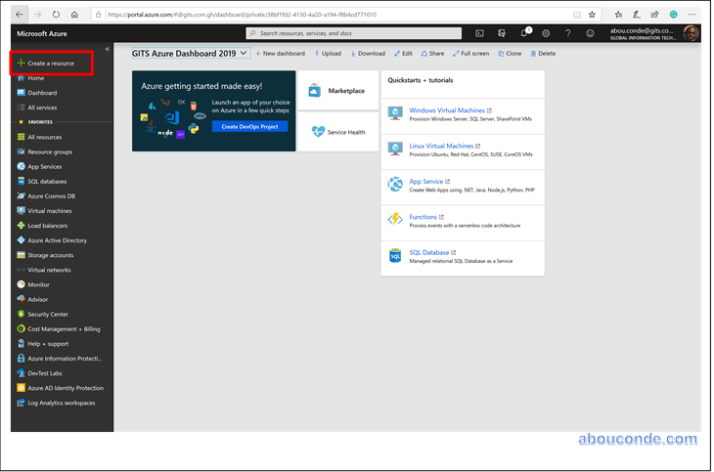Image resolution: width=714 pixels, height=472 pixels.
Task: Collapse the left sidebar with the chevron
Action: [107, 48]
